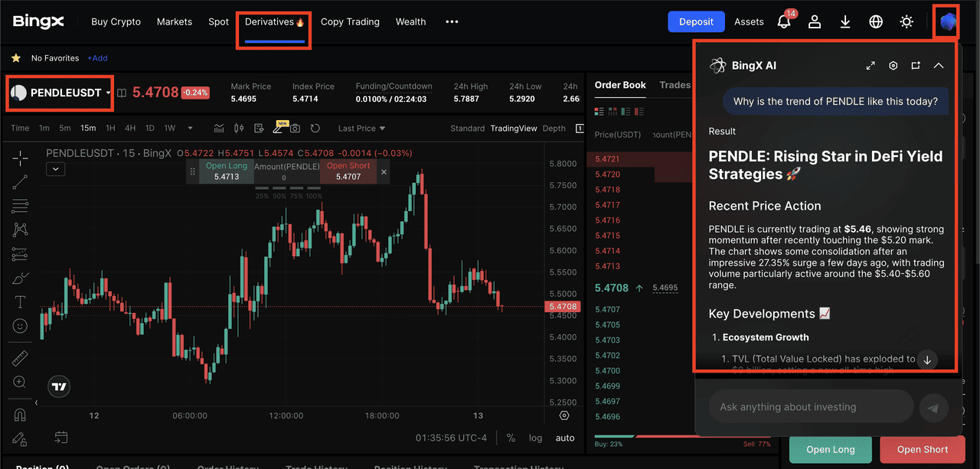Open the user profile icon

[x=815, y=21]
